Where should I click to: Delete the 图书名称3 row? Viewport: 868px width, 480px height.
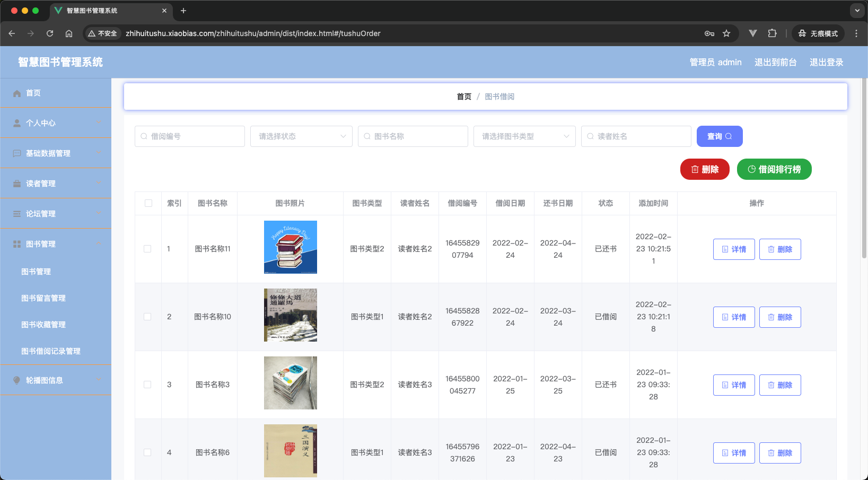(780, 385)
